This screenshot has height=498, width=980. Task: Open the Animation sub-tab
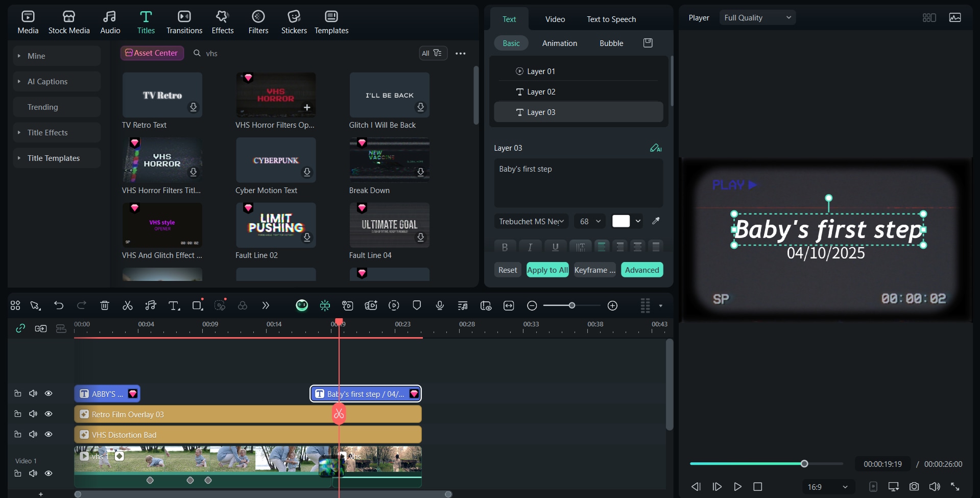click(x=560, y=43)
